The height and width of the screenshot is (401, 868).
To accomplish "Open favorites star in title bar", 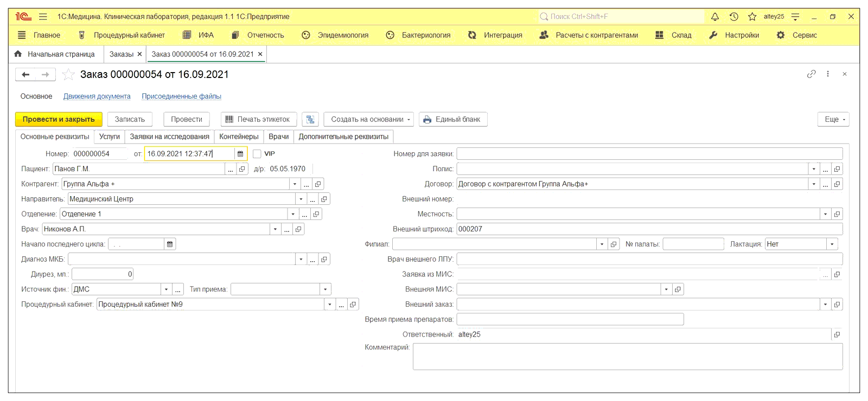I will click(752, 17).
